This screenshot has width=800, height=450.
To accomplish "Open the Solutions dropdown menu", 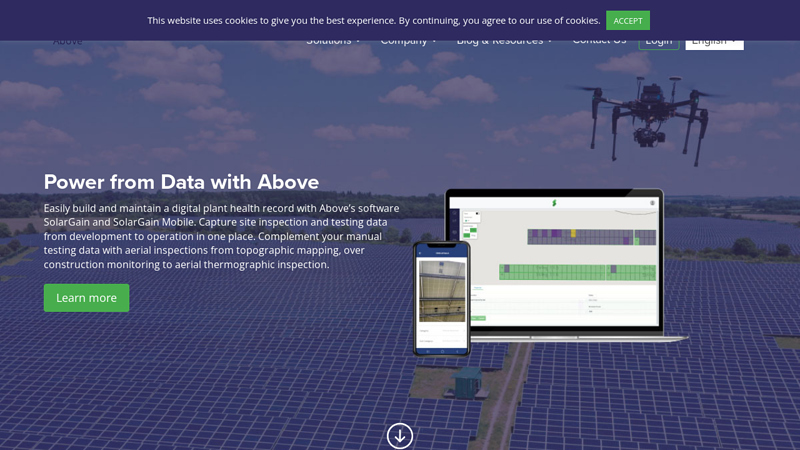I will (x=333, y=43).
